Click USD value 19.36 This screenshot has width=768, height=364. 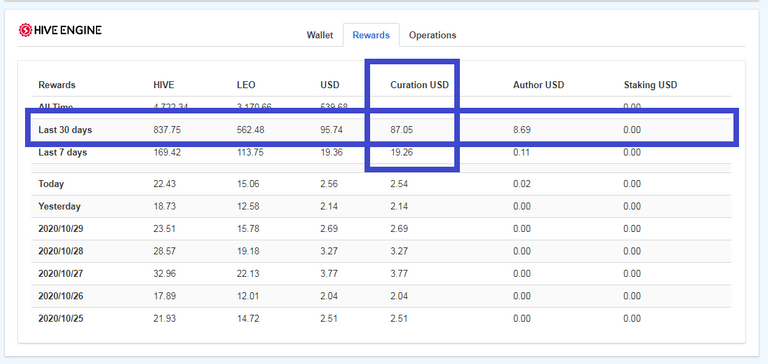331,152
